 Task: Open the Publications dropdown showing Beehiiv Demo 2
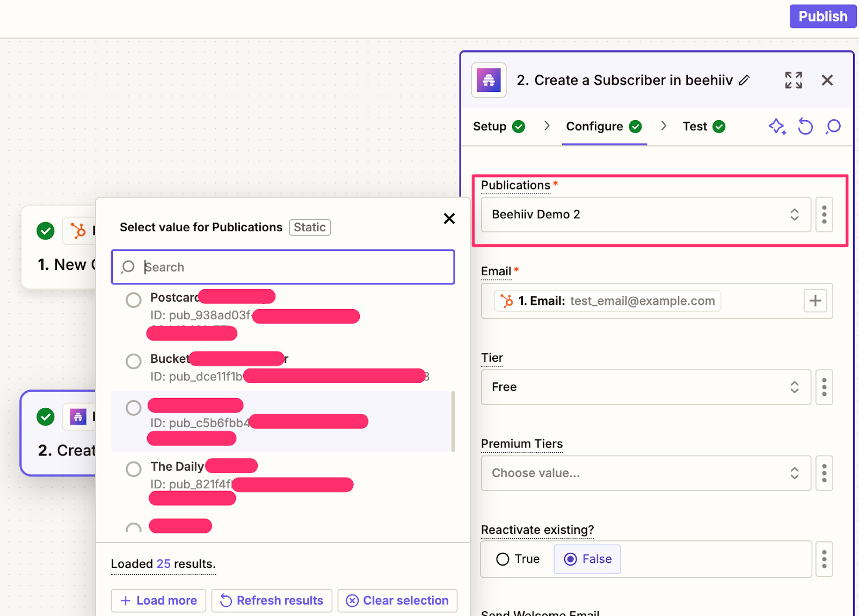tap(645, 215)
